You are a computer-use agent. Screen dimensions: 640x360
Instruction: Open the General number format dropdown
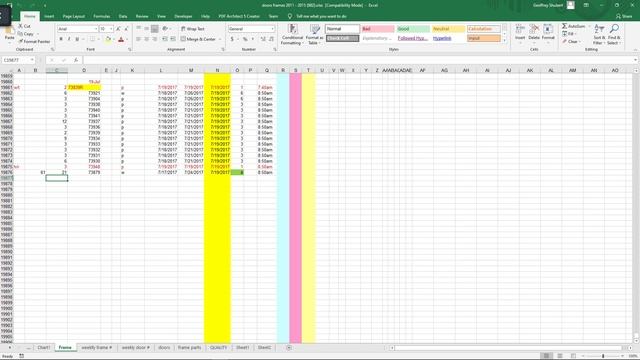[272, 29]
